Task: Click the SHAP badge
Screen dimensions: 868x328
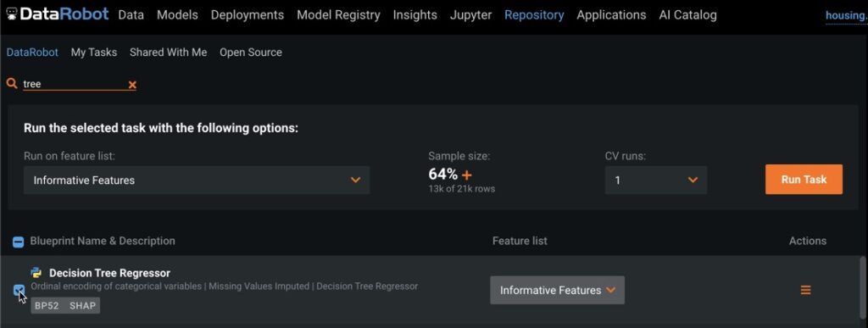Action: point(82,305)
